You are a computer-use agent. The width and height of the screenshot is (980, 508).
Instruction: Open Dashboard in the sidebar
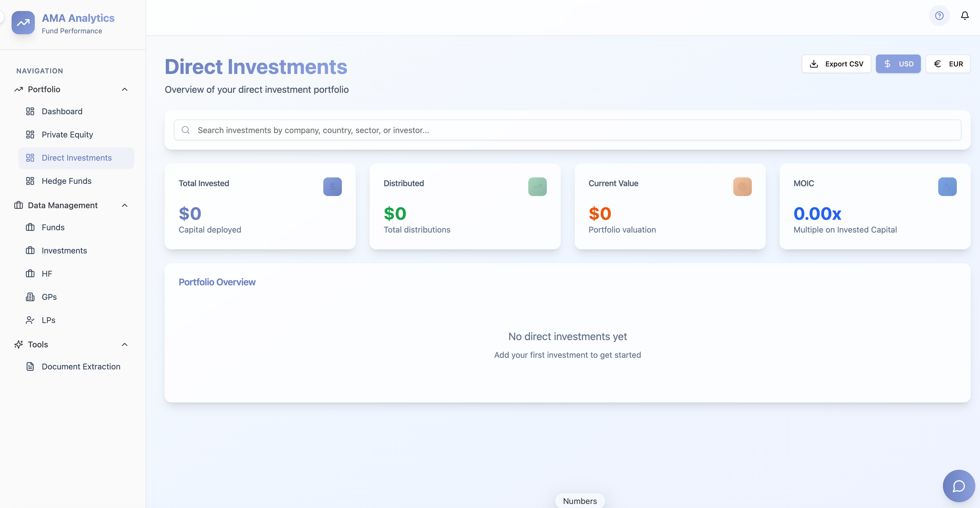(76, 111)
